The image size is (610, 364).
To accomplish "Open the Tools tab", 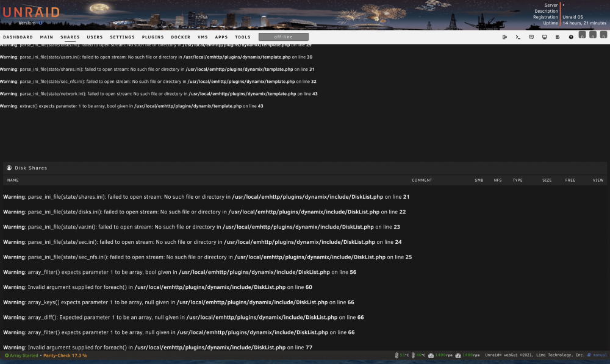I will 242,37.
